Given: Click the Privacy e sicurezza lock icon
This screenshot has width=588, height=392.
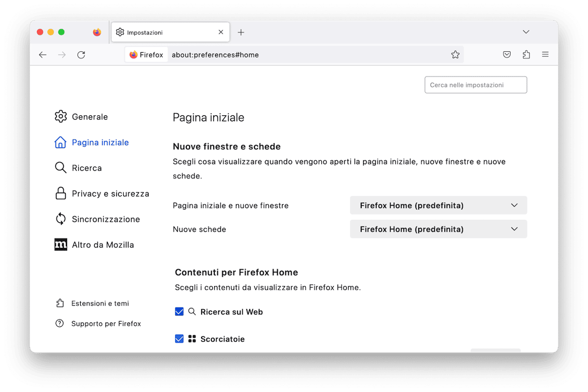Looking at the screenshot, I should coord(60,194).
